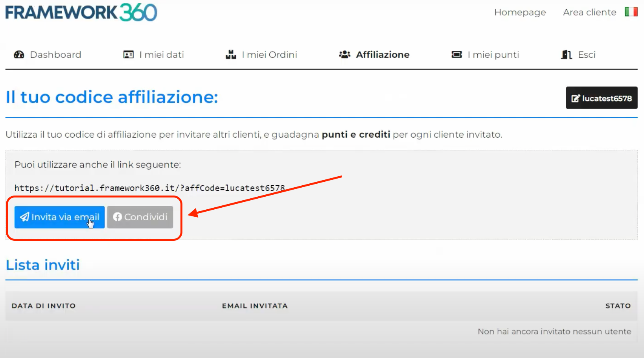This screenshot has height=358, width=644.
Task: Click the Esci exit icon
Action: [566, 54]
